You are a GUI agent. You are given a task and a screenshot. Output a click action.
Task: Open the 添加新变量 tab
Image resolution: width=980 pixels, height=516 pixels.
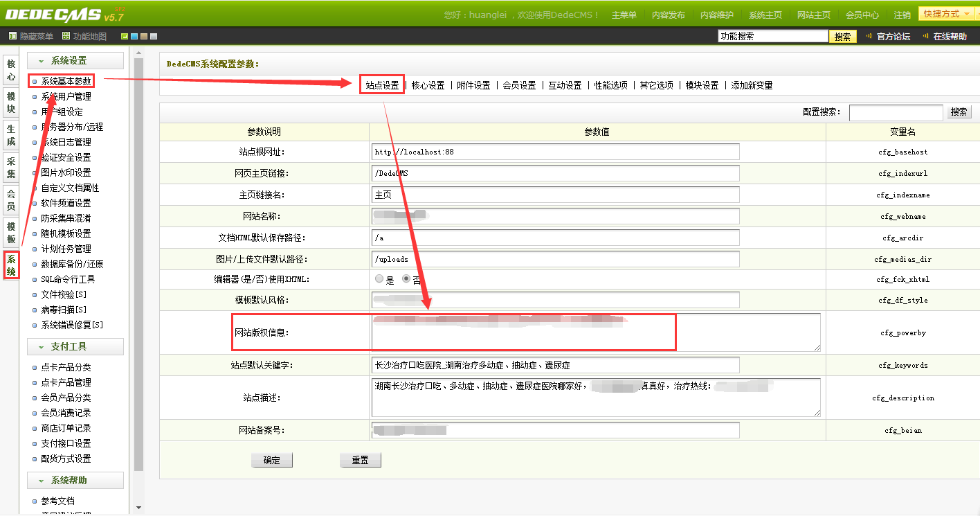click(x=752, y=85)
